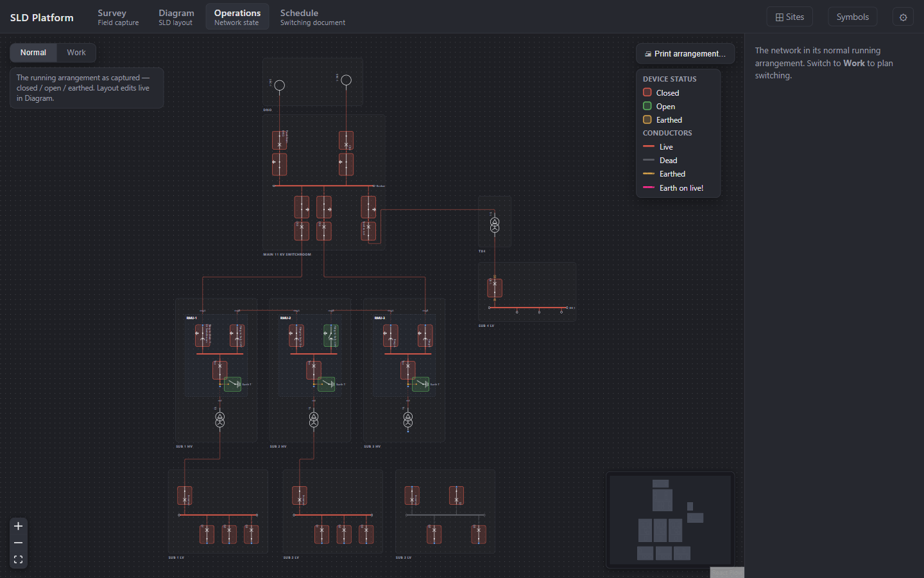Toggle the left ring switch in RMU-2

pyautogui.click(x=296, y=336)
